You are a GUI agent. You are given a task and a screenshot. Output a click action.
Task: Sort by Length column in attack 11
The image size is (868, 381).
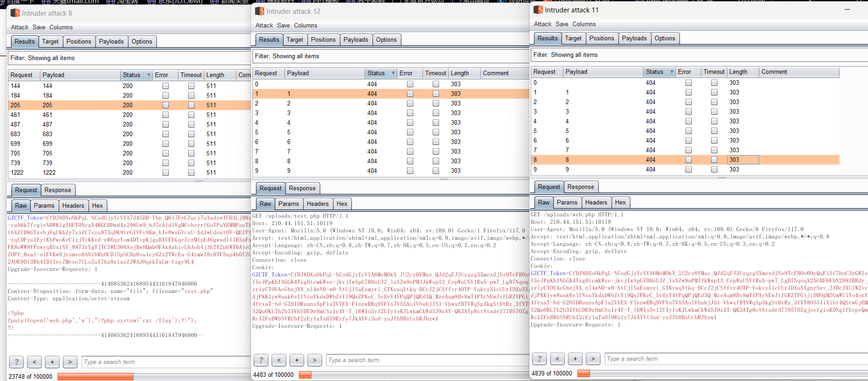click(x=742, y=72)
